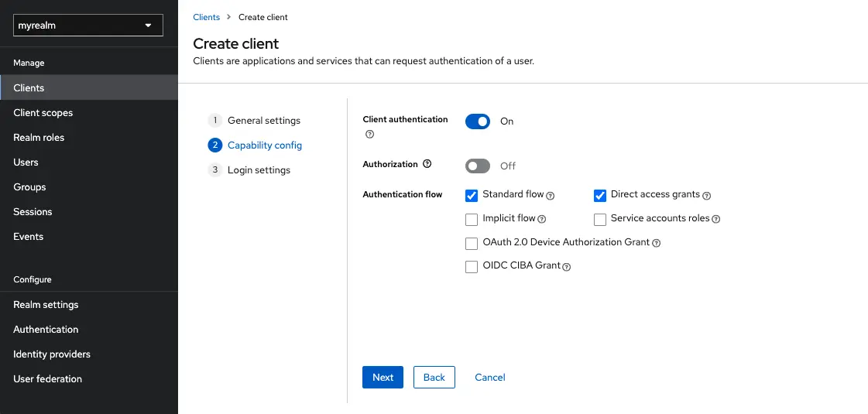Uncheck Direct access grants checkbox
The width and height of the screenshot is (868, 414).
coord(600,195)
